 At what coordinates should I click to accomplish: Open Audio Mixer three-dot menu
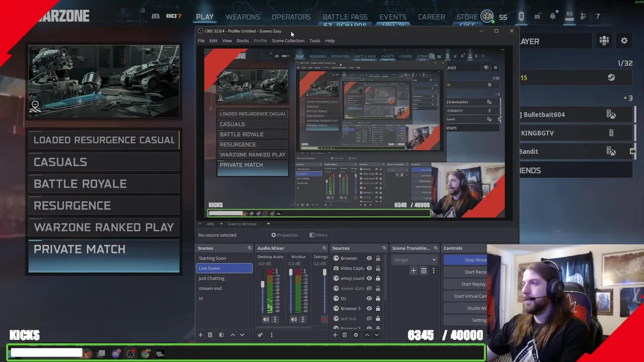271,335
